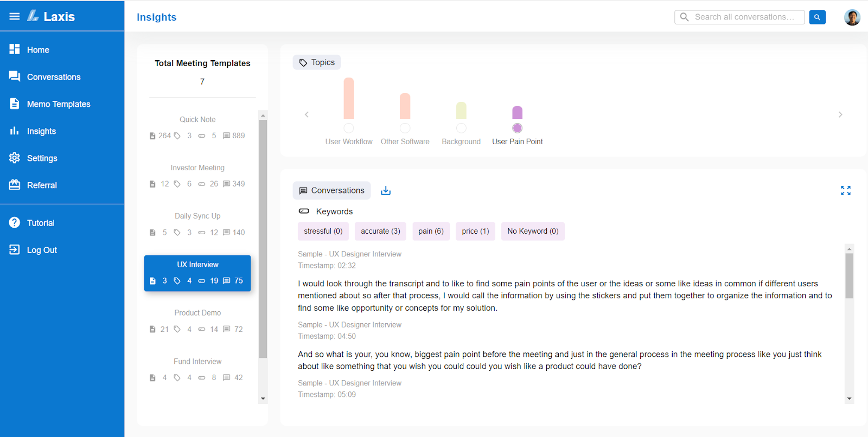Select the Background topic radio
Screen dimensions: 868x437
[461, 128]
